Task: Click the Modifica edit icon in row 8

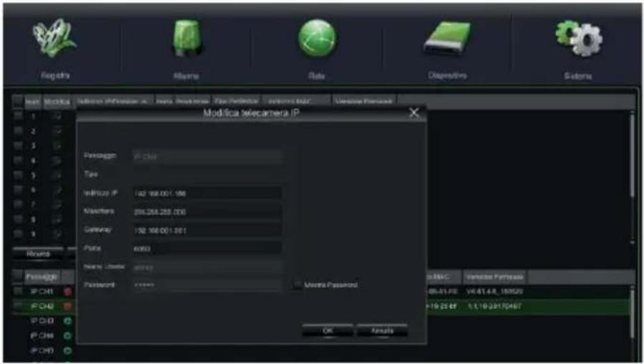Action: tap(58, 220)
